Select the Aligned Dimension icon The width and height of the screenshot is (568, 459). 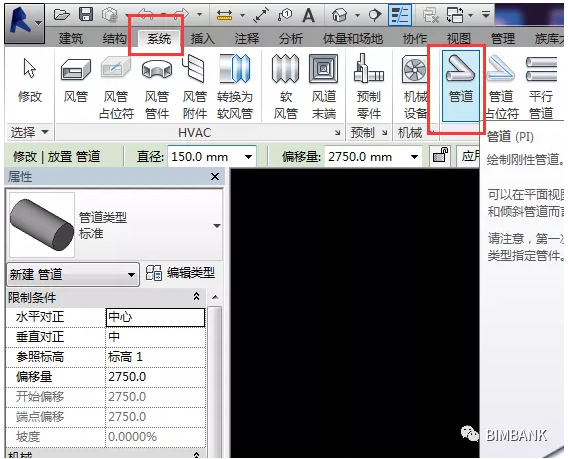click(x=261, y=15)
